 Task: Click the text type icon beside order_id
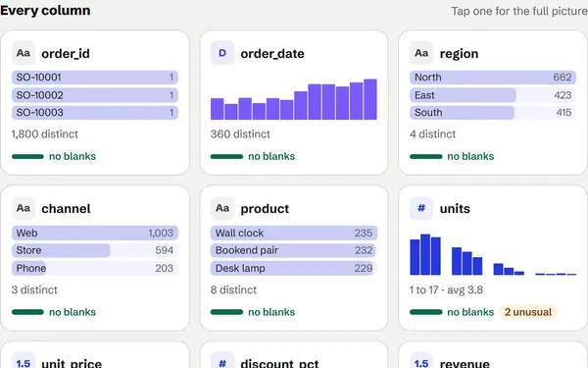24,53
